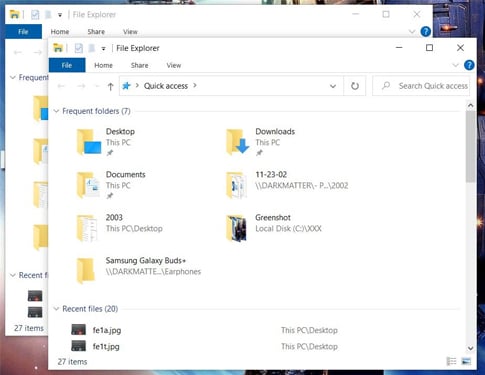Image resolution: width=485 pixels, height=375 pixels.
Task: Collapse Recent files group in back window
Action: click(13, 275)
